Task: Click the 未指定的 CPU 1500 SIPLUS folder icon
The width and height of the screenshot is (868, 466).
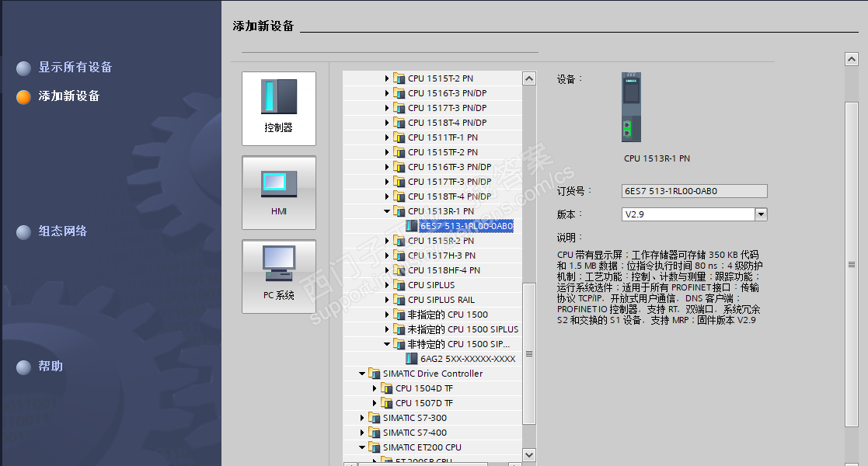Action: click(x=399, y=329)
